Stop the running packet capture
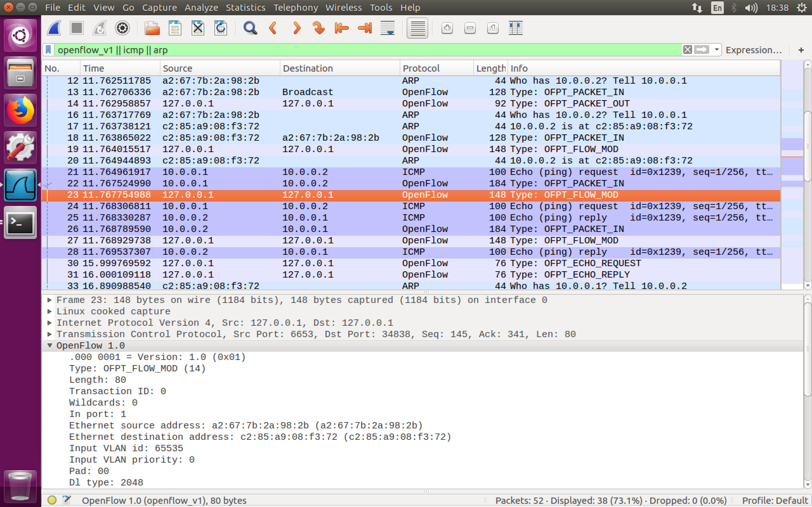Image resolution: width=812 pixels, height=507 pixels. pyautogui.click(x=76, y=28)
